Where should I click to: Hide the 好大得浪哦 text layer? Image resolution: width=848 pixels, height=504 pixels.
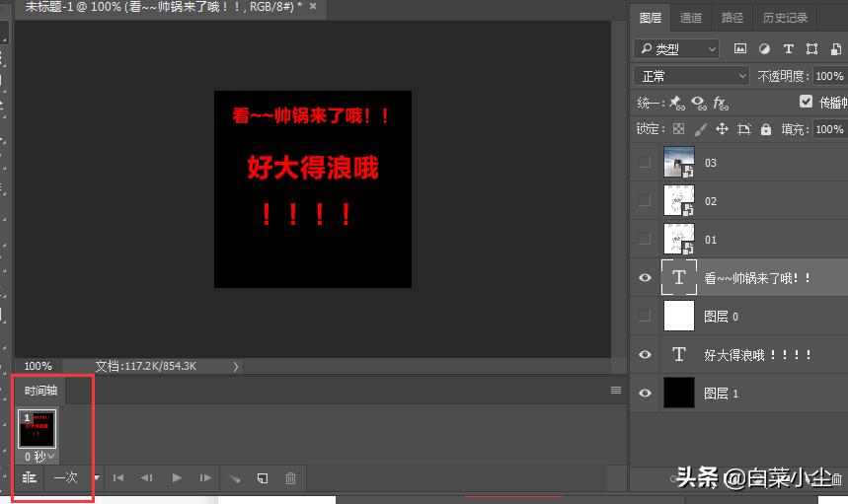pos(645,355)
